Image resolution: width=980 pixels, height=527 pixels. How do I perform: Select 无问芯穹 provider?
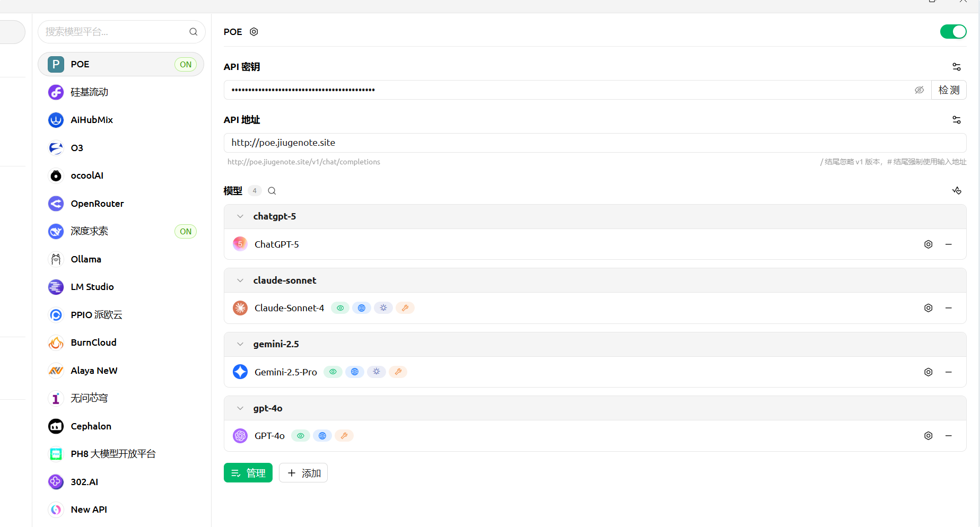click(121, 398)
